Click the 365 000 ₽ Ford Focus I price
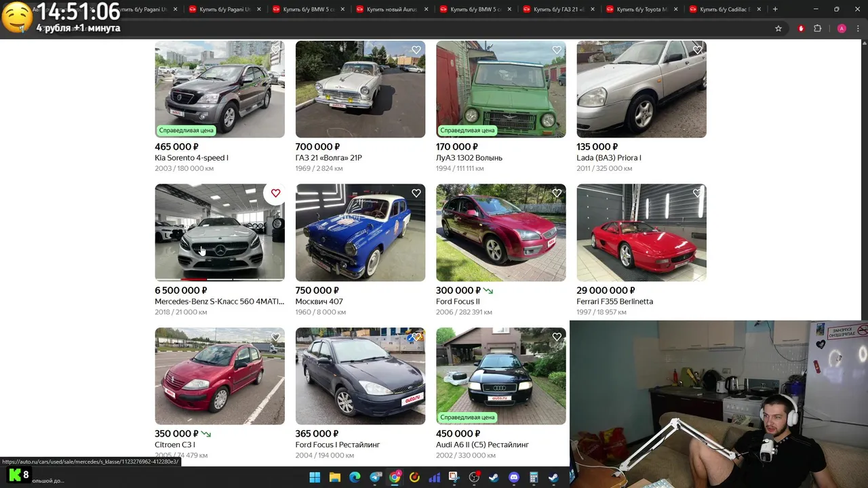This screenshot has width=868, height=488. [317, 434]
